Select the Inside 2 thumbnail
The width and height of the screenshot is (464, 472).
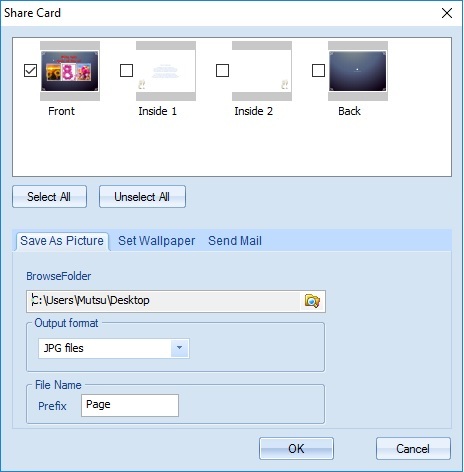click(x=262, y=71)
